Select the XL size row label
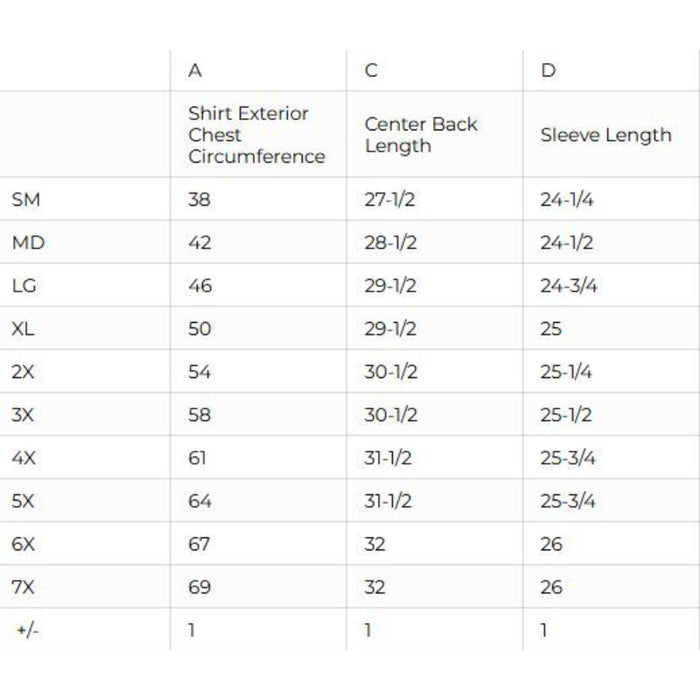Screen dimensions: 700x700 (23, 328)
